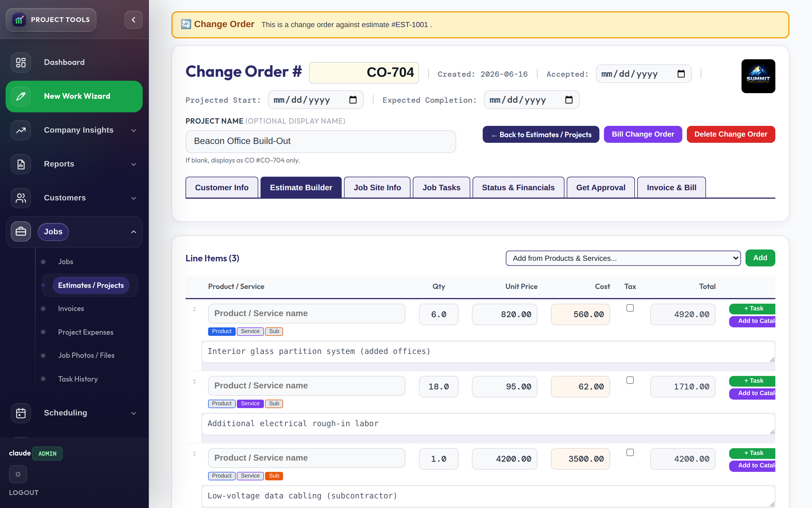
Task: Click the Project Name field
Action: (x=321, y=141)
